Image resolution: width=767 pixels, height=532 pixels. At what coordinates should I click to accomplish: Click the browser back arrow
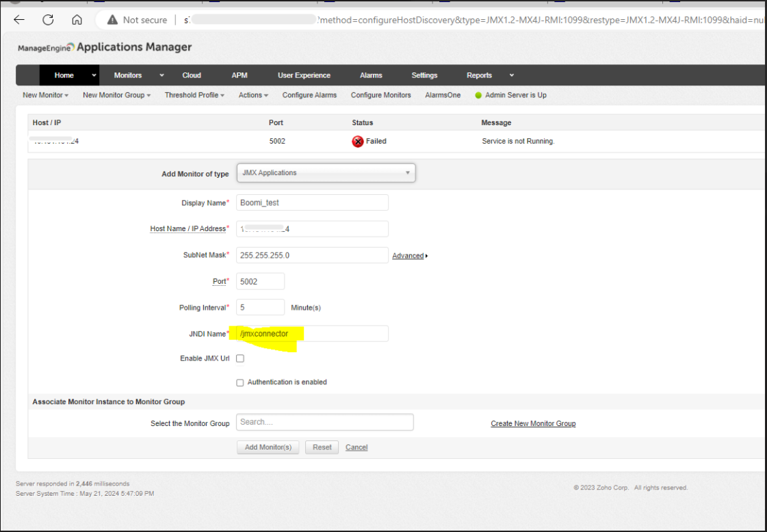(19, 19)
